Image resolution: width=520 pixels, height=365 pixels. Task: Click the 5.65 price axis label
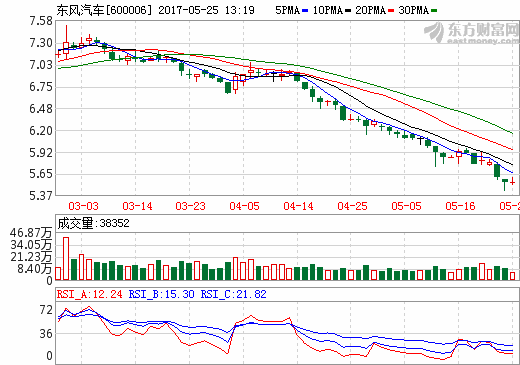click(41, 174)
